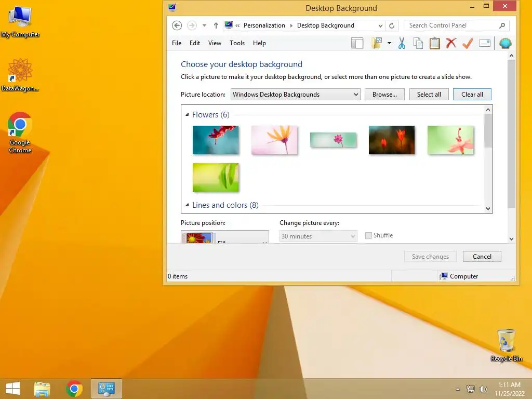532x399 pixels.
Task: Click the Control Panel taskbar button
Action: [x=106, y=389]
